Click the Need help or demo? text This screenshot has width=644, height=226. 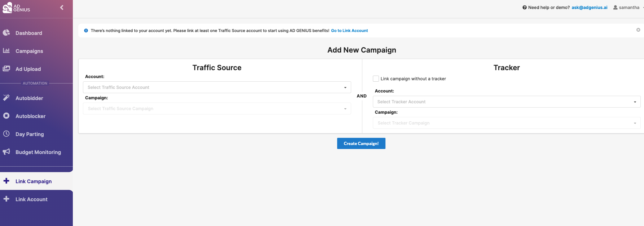pyautogui.click(x=549, y=8)
